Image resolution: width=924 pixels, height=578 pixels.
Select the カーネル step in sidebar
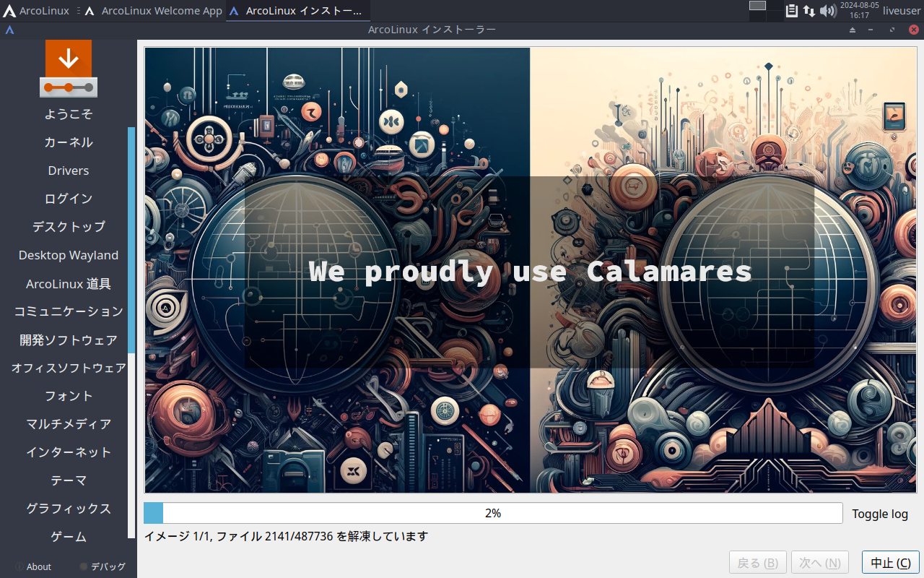(x=69, y=142)
